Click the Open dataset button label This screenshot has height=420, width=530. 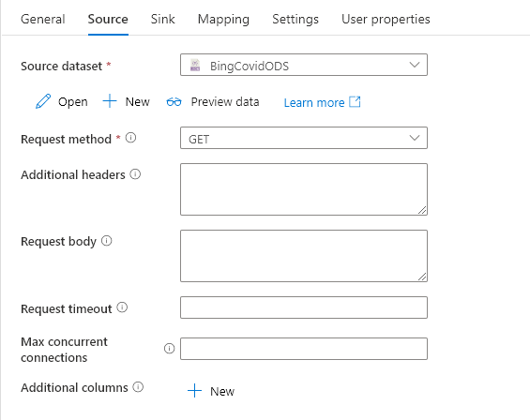72,101
